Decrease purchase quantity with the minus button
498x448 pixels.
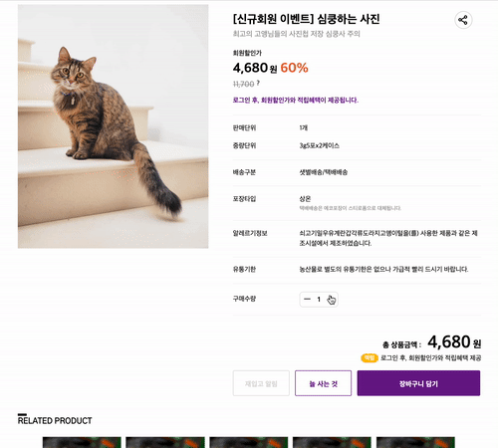point(307,300)
